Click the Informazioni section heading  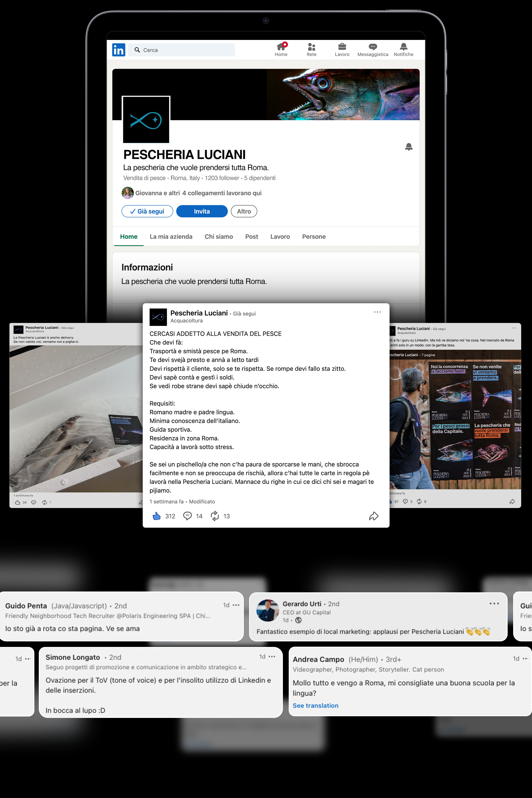147,267
